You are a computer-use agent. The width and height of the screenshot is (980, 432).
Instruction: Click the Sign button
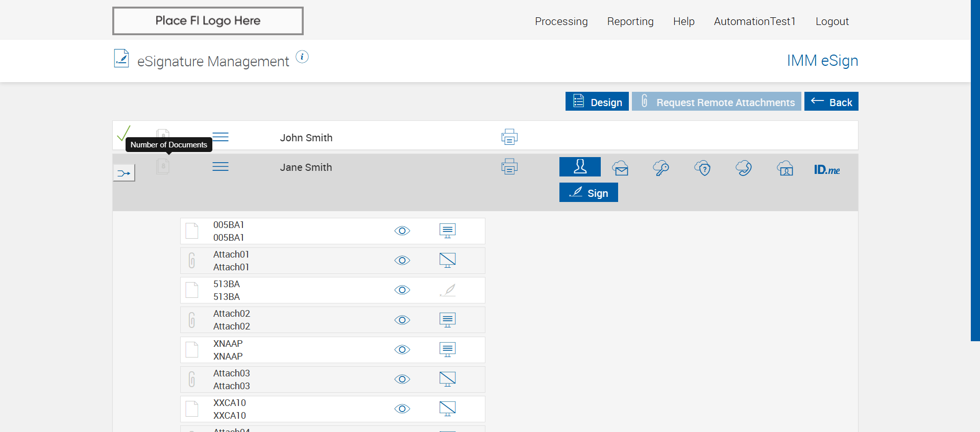point(589,193)
